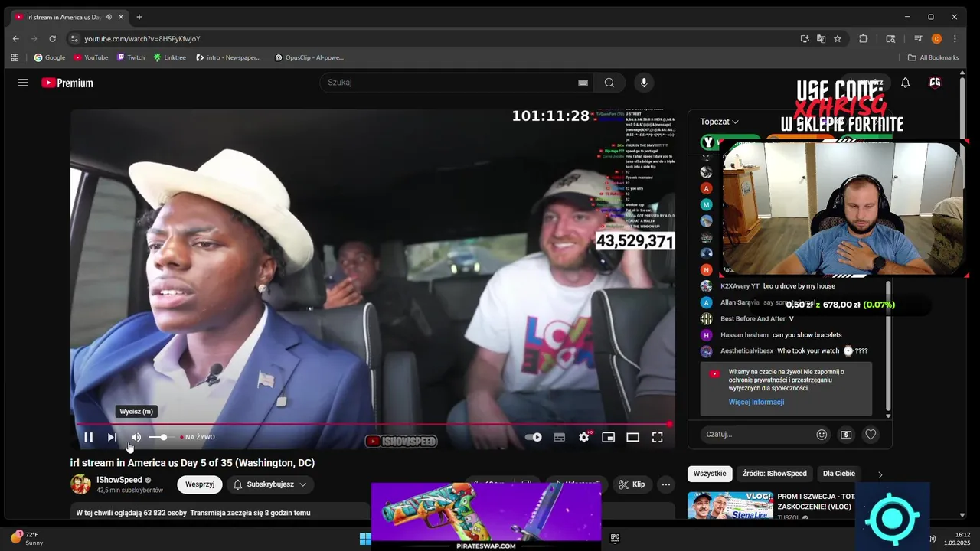The image size is (980, 551).
Task: Go back in the browser
Action: (x=15, y=38)
